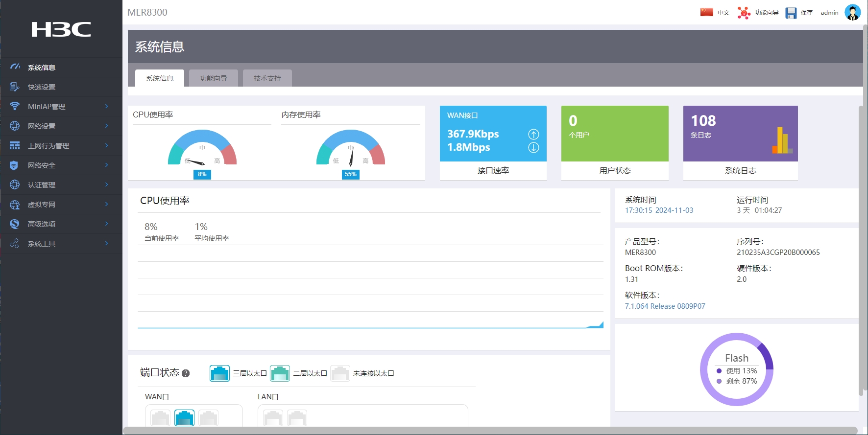The width and height of the screenshot is (868, 435).
Task: Click the 三层以太口 legend port icon
Action: coord(219,373)
